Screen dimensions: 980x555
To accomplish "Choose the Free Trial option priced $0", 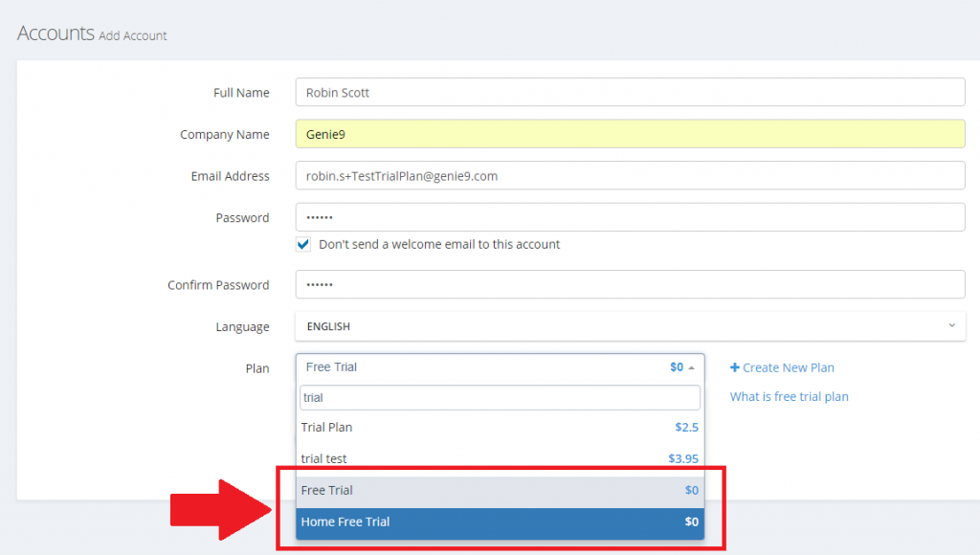I will 498,490.
